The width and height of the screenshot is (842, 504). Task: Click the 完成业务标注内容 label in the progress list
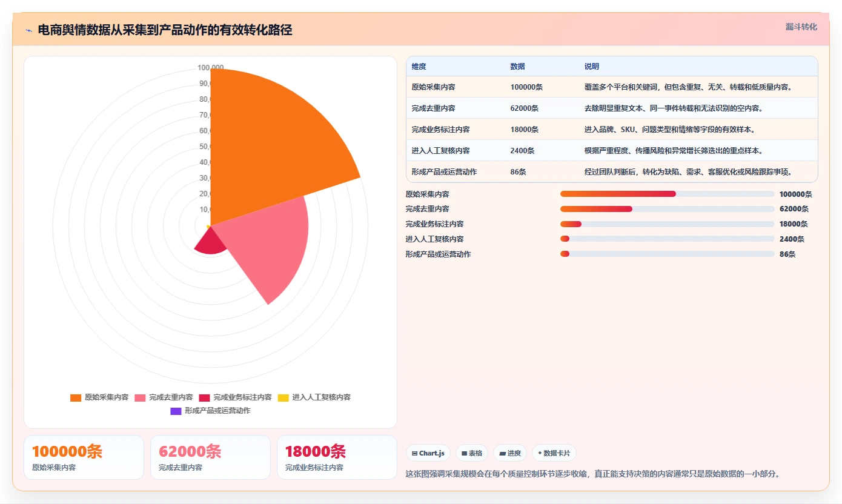pyautogui.click(x=435, y=224)
